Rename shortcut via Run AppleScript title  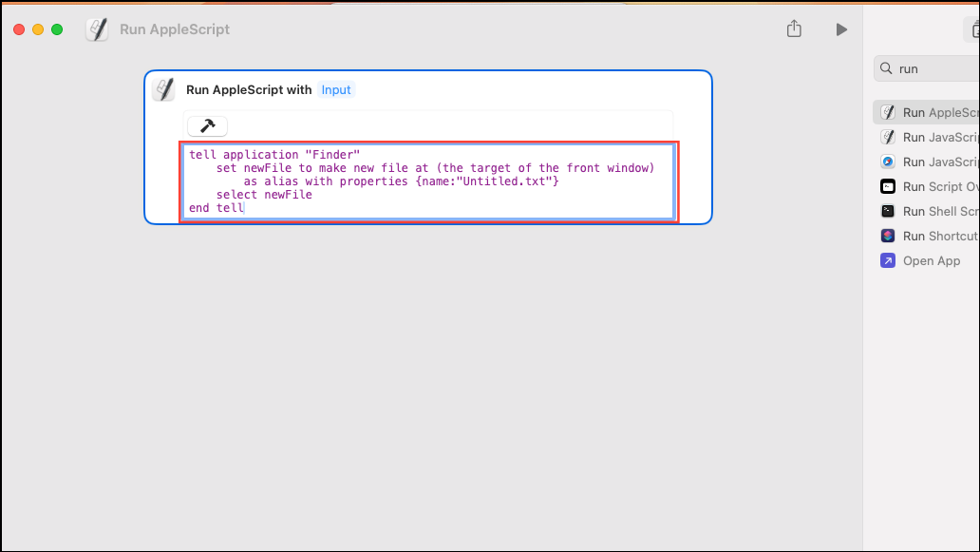[x=175, y=29]
